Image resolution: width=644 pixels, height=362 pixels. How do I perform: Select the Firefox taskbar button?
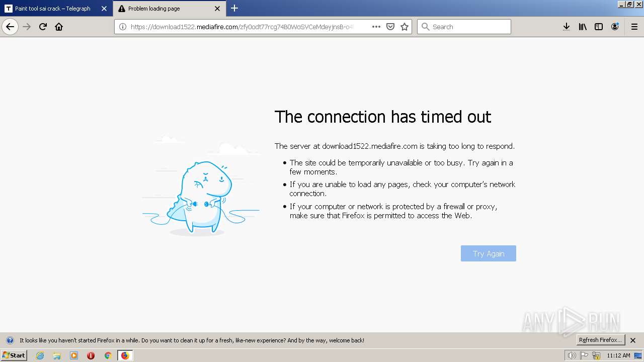(125, 355)
